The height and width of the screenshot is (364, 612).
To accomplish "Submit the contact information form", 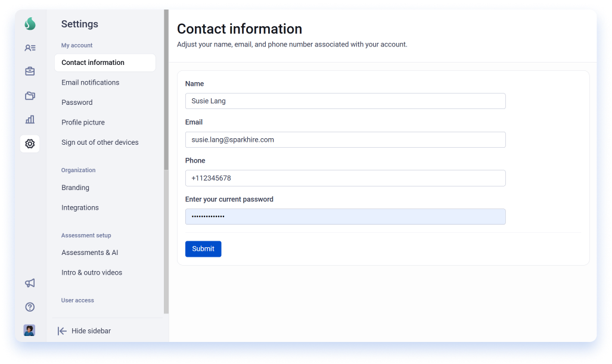I will coord(203,249).
